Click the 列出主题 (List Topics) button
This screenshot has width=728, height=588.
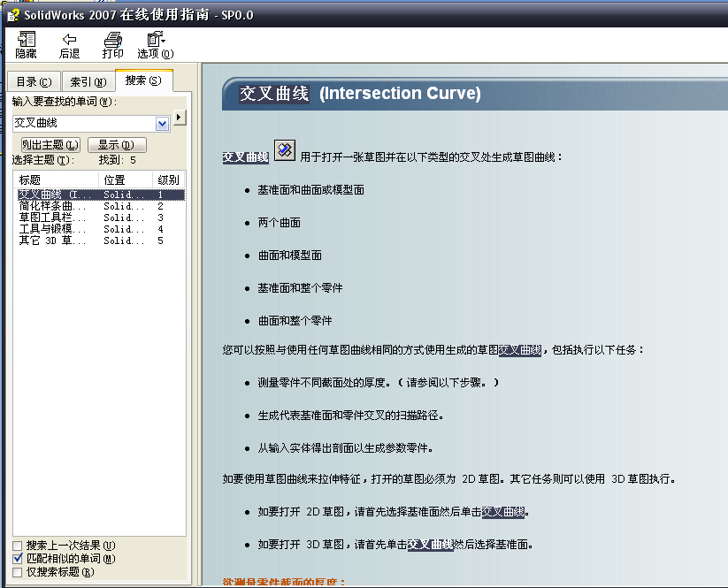pyautogui.click(x=50, y=145)
